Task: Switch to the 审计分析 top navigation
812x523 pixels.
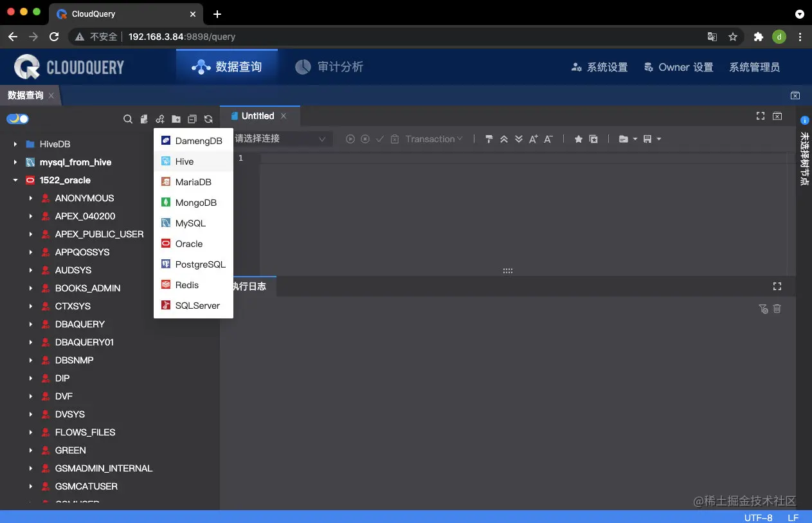Action: coord(329,67)
